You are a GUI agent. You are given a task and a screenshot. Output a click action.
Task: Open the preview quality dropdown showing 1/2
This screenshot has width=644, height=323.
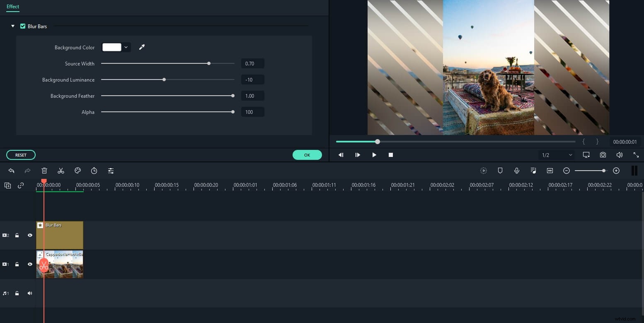click(x=556, y=154)
